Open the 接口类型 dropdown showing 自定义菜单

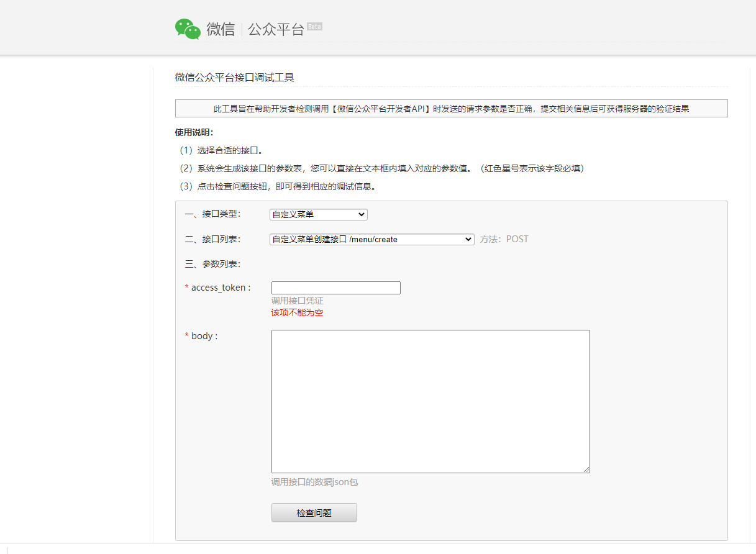click(x=319, y=214)
